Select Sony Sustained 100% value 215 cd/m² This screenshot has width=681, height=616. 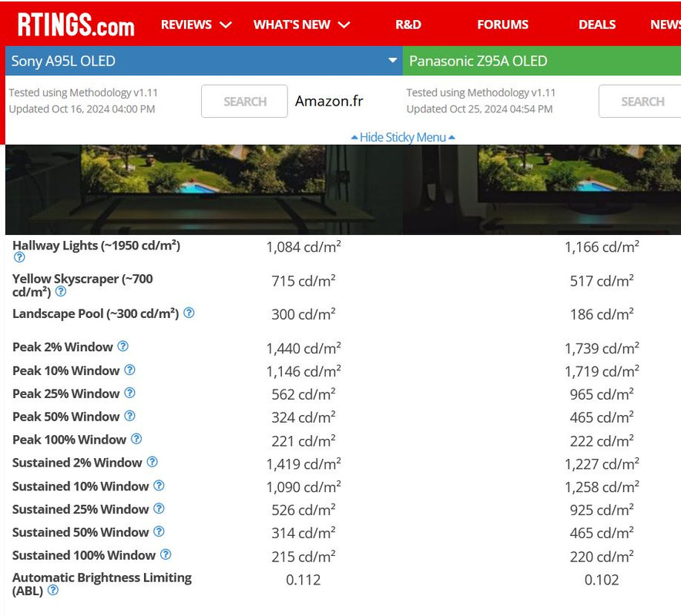tap(304, 557)
